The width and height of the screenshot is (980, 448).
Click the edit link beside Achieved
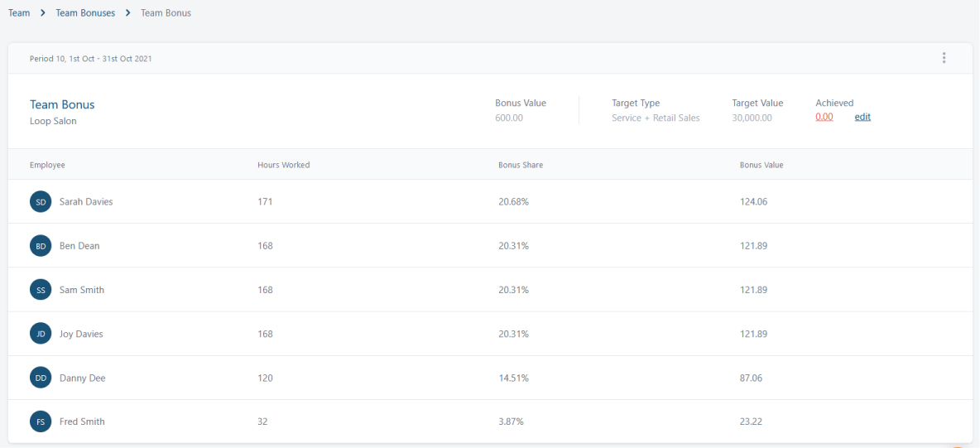862,117
